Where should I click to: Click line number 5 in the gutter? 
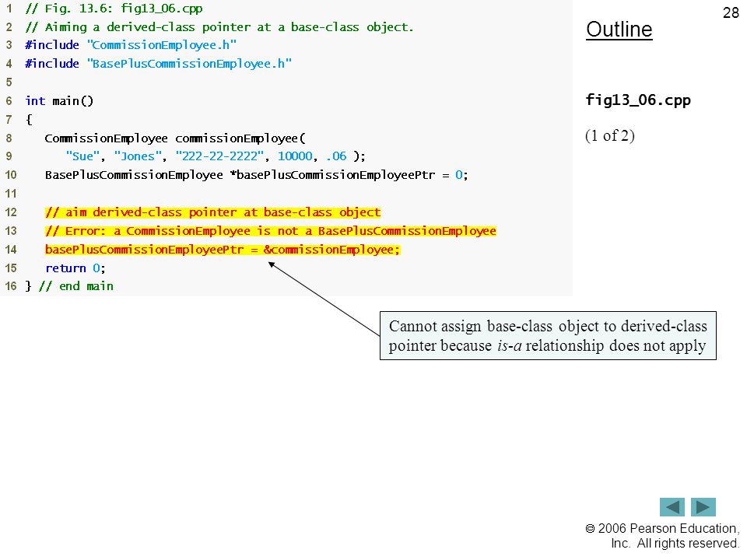(9, 82)
